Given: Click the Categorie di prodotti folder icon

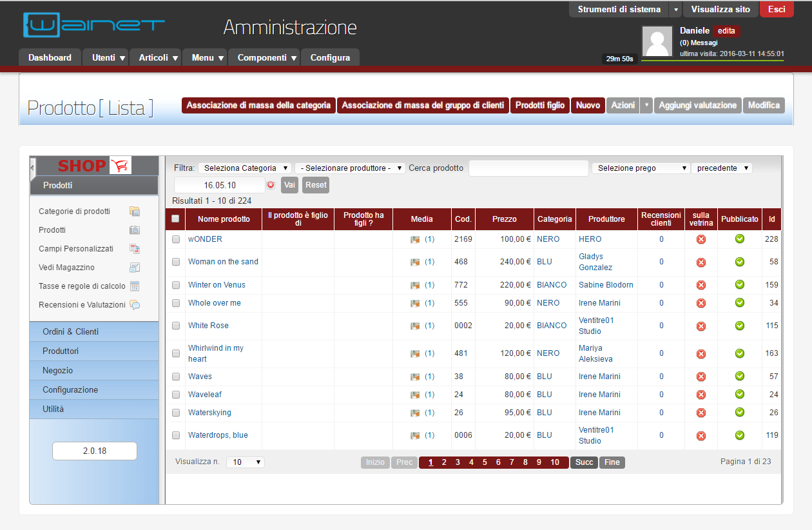Looking at the screenshot, I should (x=135, y=211).
